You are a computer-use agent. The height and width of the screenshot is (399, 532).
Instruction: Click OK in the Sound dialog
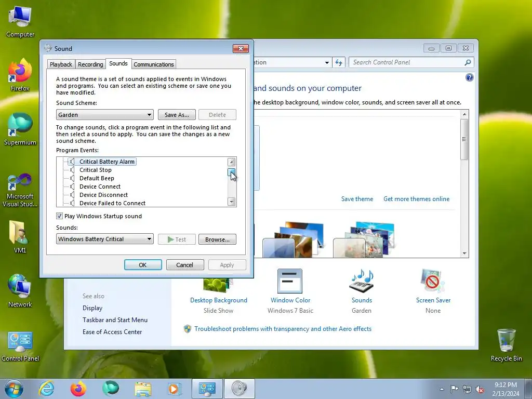[x=143, y=265]
